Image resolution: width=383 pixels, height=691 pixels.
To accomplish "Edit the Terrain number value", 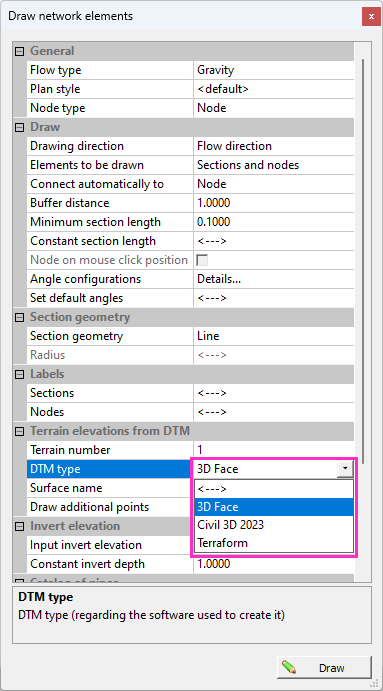I will pos(274,450).
